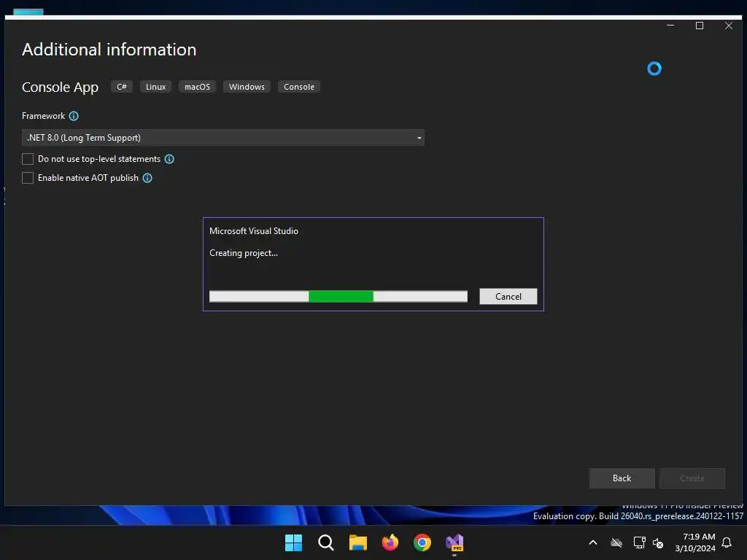Image resolution: width=747 pixels, height=560 pixels.
Task: Cancel the project creation
Action: click(508, 297)
